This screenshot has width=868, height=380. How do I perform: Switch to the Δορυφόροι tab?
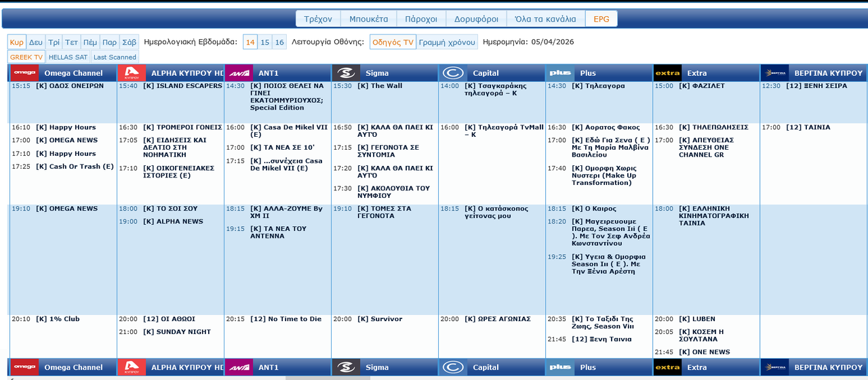(476, 19)
